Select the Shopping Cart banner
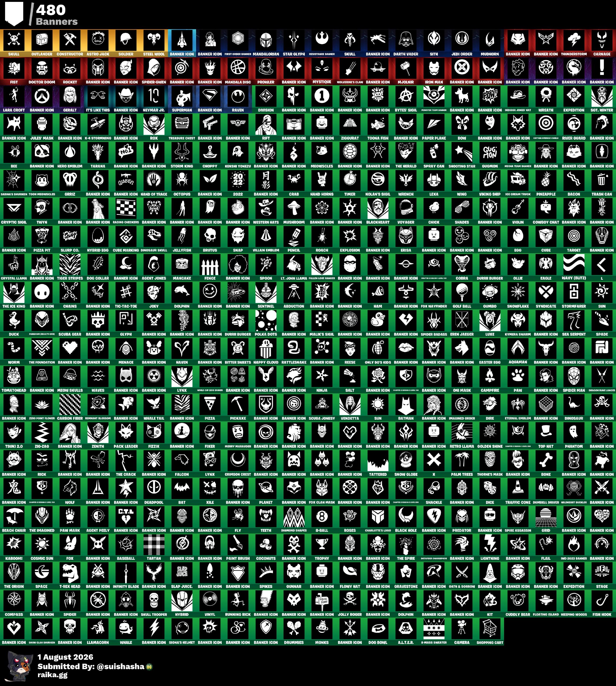The height and width of the screenshot is (686, 616). coord(490,632)
